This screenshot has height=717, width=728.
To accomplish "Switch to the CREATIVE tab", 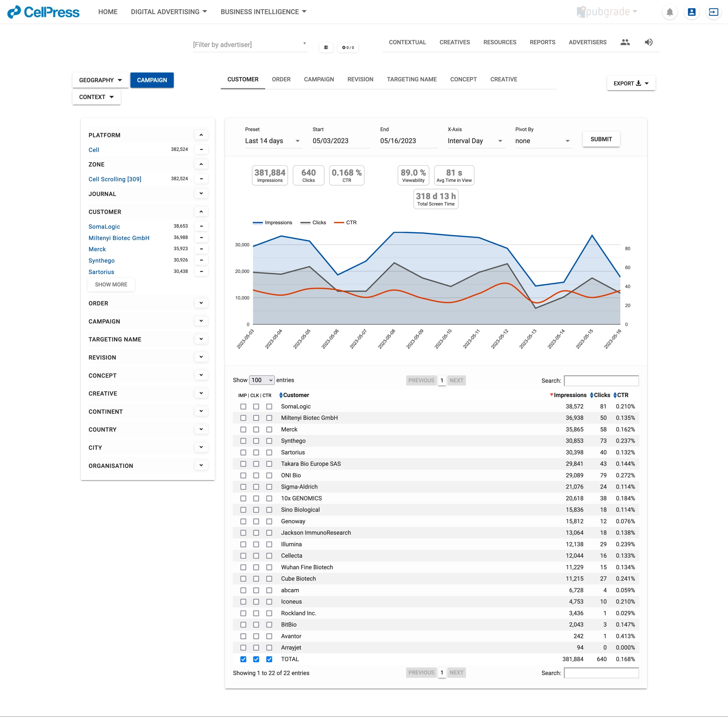I will point(504,79).
